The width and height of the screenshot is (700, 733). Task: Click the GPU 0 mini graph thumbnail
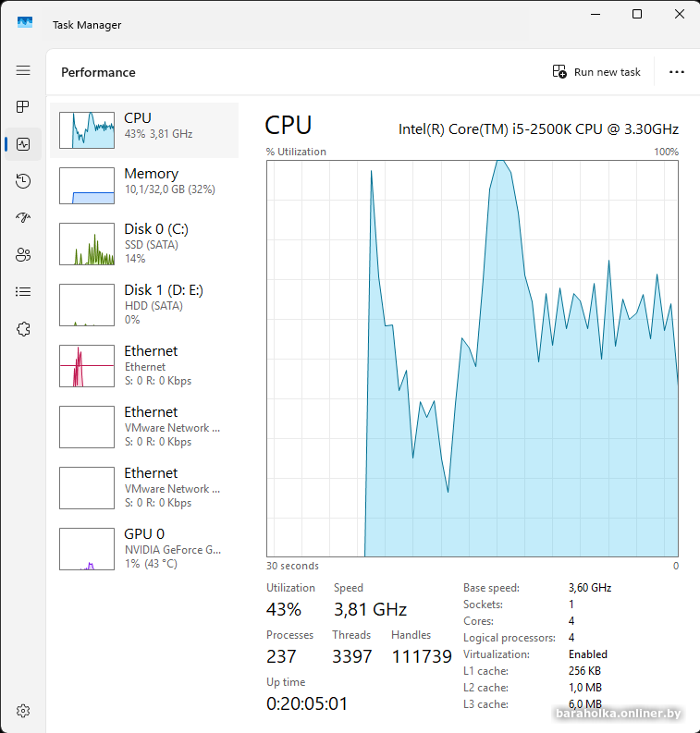click(87, 549)
